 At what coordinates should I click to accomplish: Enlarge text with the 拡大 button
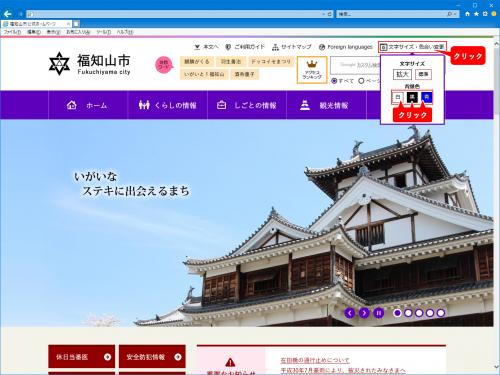click(x=402, y=74)
